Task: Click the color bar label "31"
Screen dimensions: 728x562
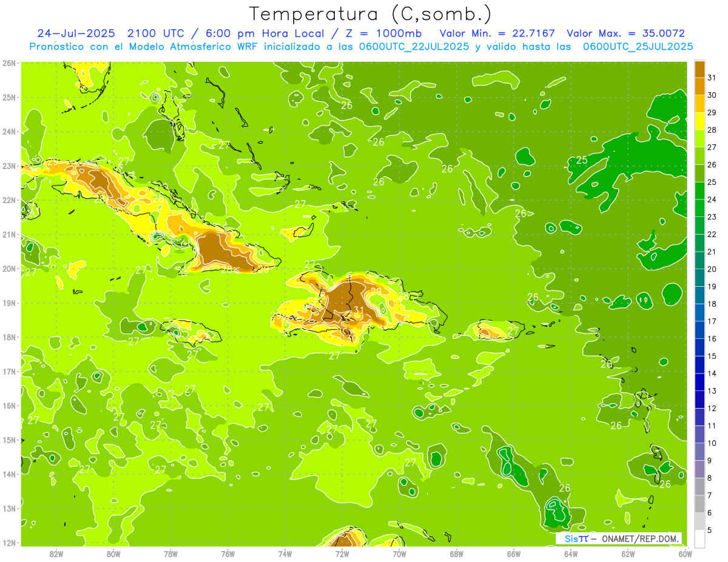Action: point(712,78)
